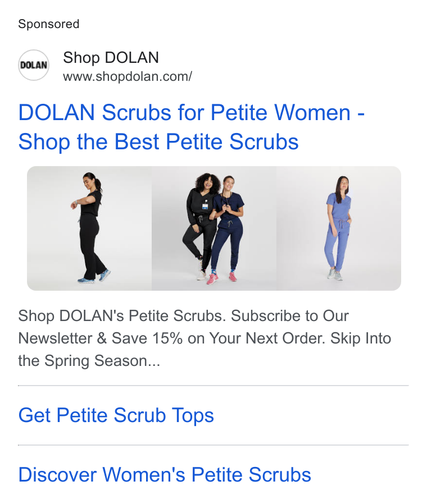Open the Get Petite Scrub Tops sitelink

coord(116,415)
